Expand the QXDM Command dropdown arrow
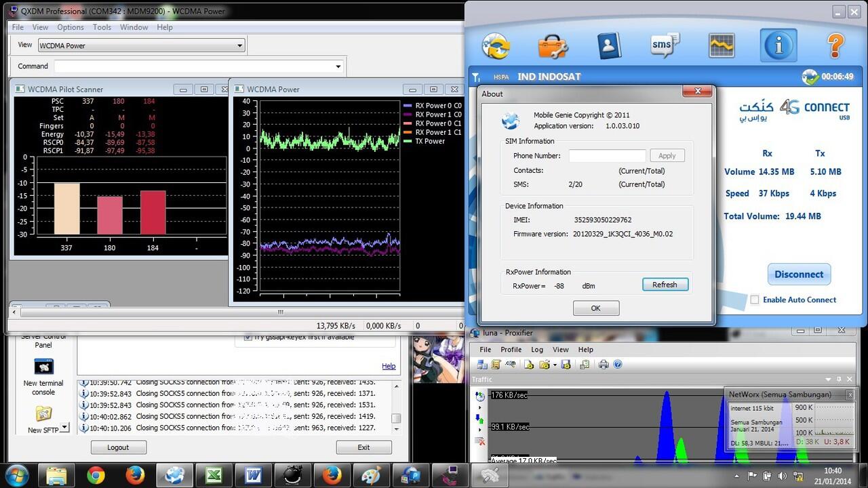The image size is (868, 488). pos(338,66)
